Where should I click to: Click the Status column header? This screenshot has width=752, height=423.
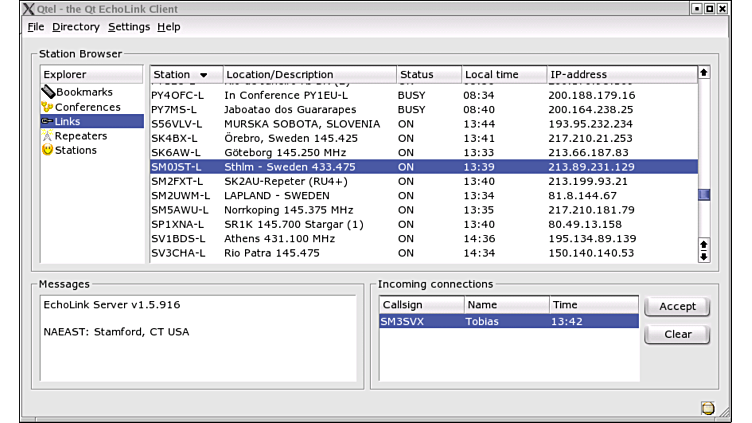point(428,75)
